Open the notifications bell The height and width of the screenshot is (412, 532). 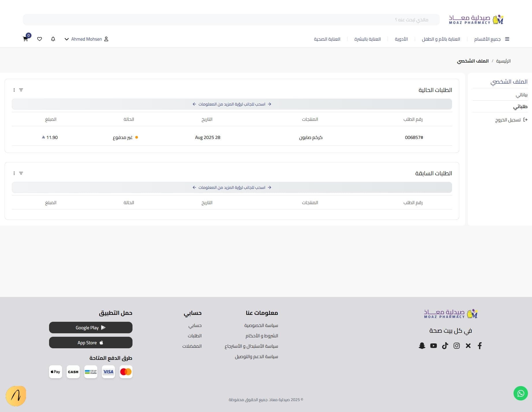(x=53, y=39)
